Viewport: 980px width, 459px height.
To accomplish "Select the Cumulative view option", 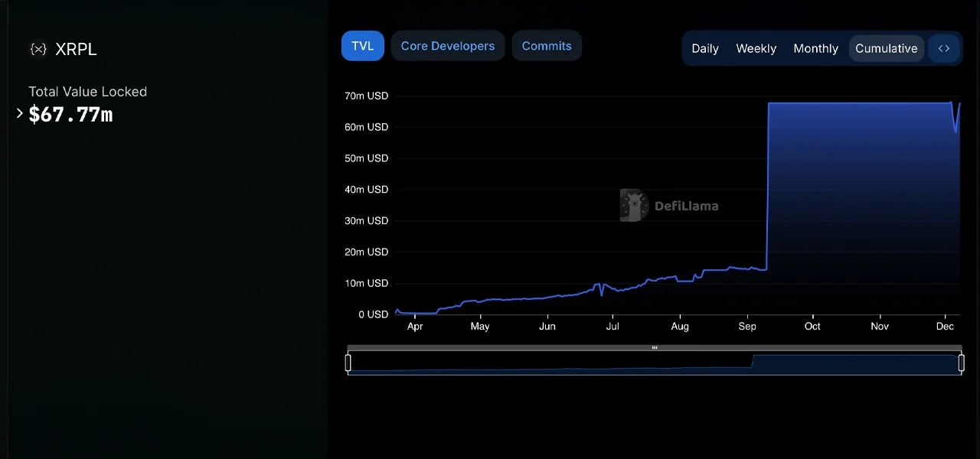I will click(x=887, y=48).
